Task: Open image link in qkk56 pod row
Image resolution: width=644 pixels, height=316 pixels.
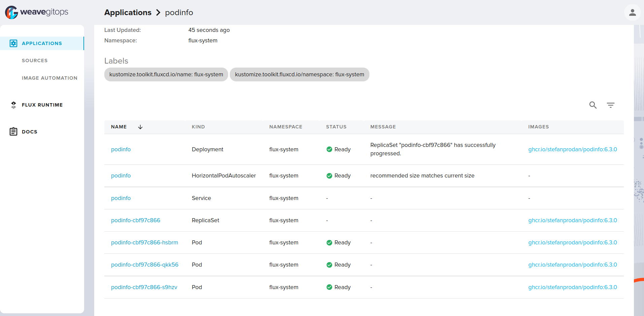Action: [x=573, y=265]
